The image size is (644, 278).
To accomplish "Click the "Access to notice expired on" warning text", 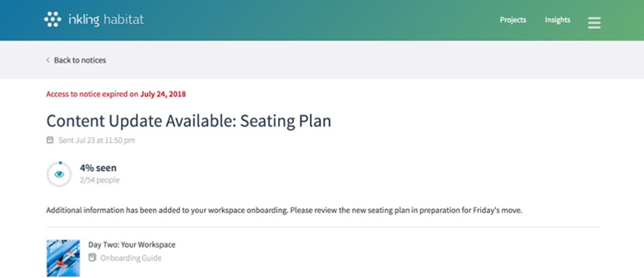I will coord(92,95).
